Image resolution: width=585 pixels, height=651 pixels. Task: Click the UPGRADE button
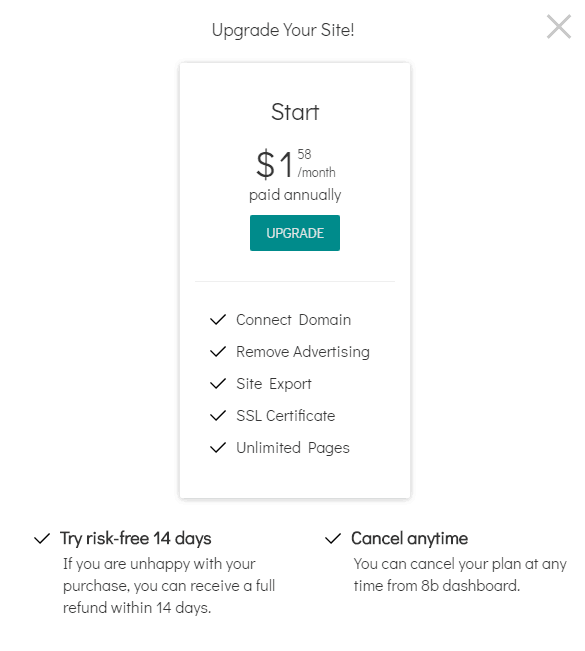pos(295,233)
